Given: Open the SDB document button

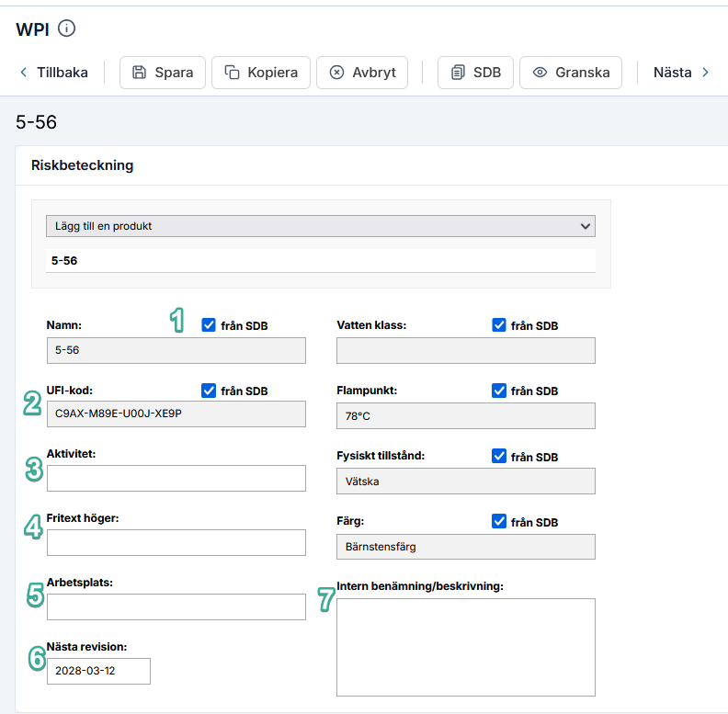Looking at the screenshot, I should tap(475, 73).
